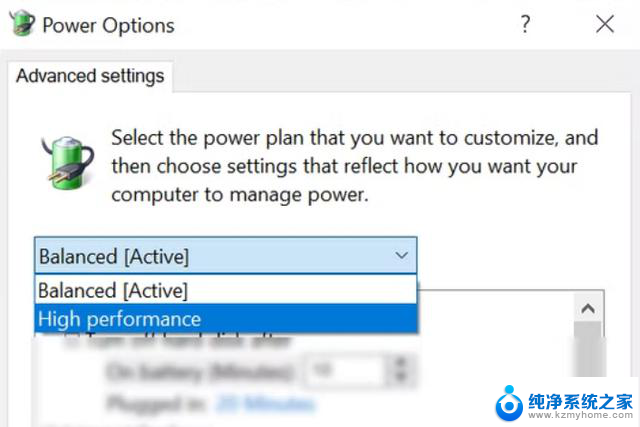
Task: Click the 纯净系统之家 watermark title text
Action: 580,401
